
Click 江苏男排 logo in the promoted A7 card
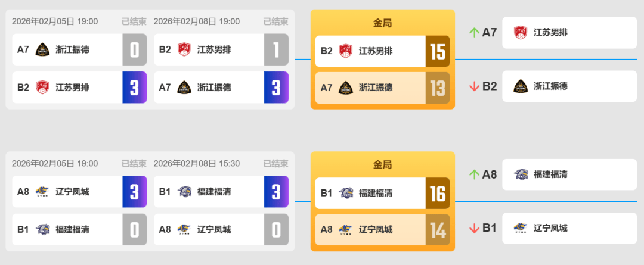[521, 33]
